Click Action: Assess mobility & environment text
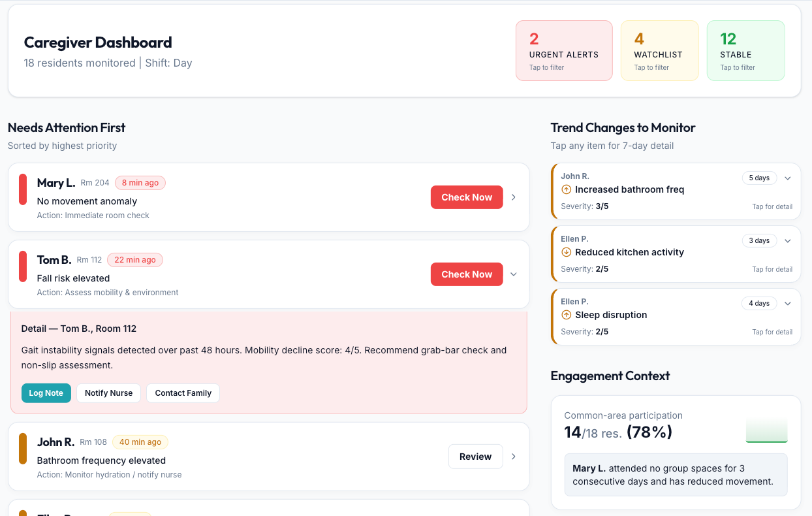The height and width of the screenshot is (516, 812). click(108, 293)
